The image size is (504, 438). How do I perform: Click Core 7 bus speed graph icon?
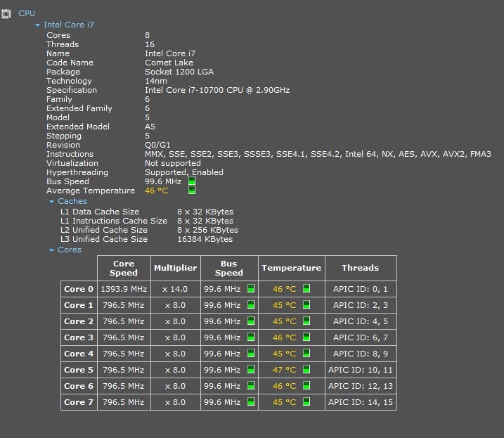[251, 401]
